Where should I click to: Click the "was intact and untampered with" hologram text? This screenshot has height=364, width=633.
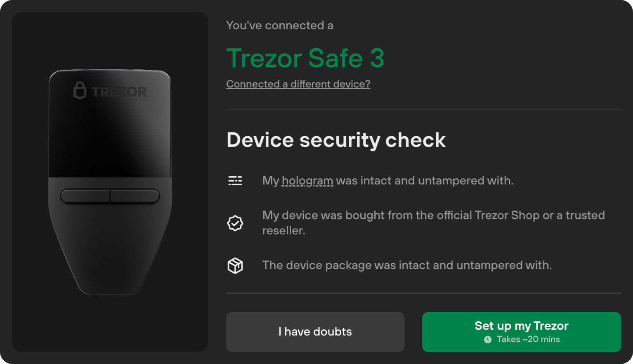click(x=425, y=181)
